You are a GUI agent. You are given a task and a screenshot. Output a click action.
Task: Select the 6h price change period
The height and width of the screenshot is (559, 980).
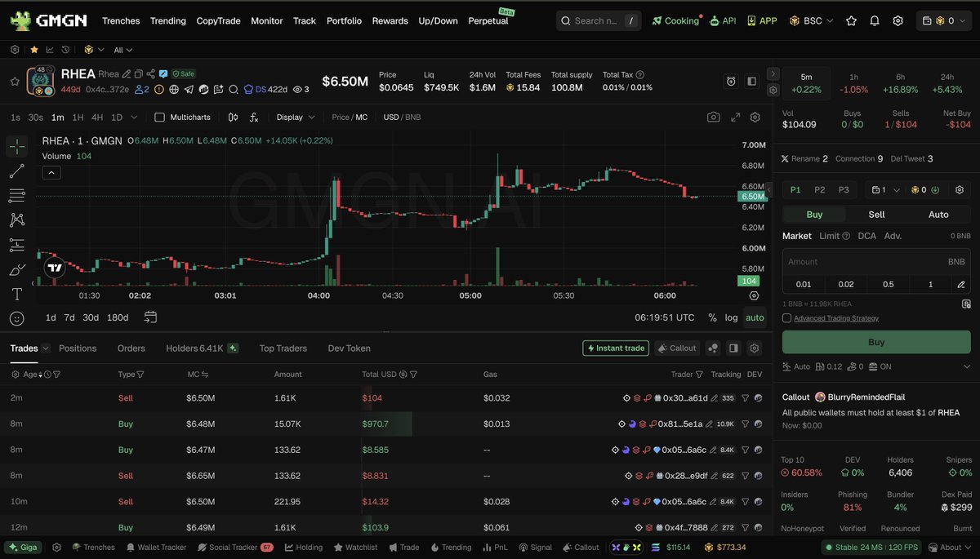(901, 83)
